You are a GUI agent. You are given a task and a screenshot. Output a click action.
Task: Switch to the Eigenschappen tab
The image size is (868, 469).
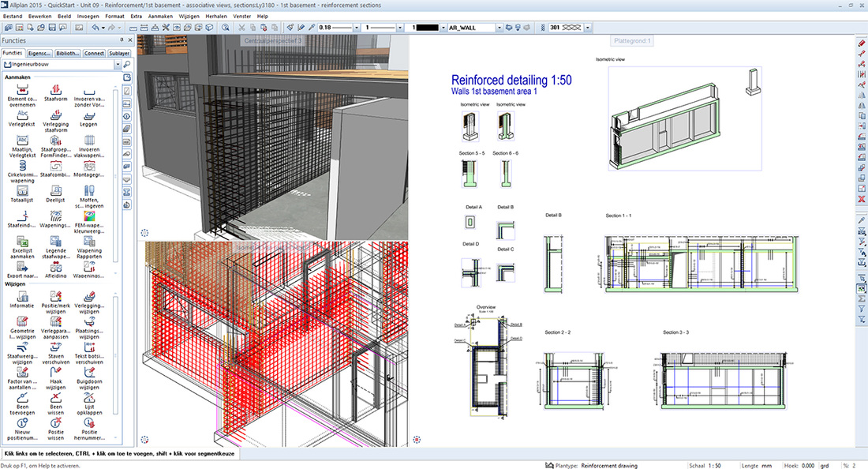39,53
